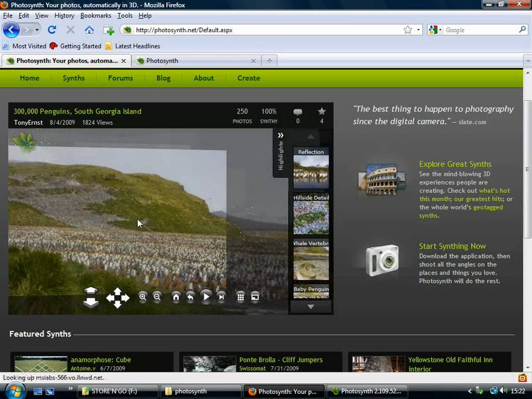
Task: Go to the Synths navigation link
Action: [x=74, y=78]
